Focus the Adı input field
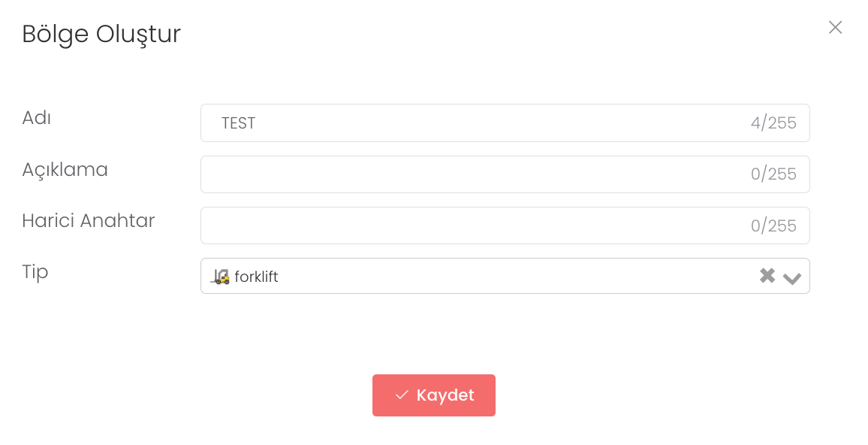The image size is (868, 445). tap(481, 123)
